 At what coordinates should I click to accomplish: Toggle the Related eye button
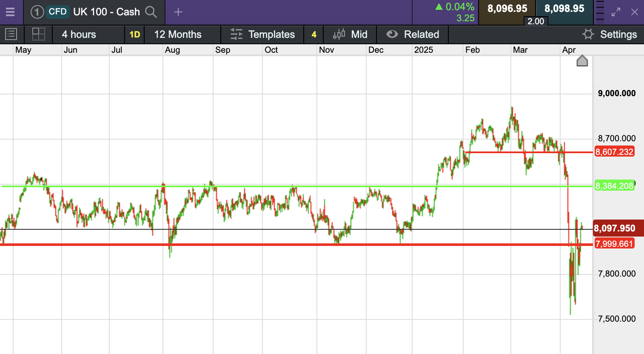(392, 34)
